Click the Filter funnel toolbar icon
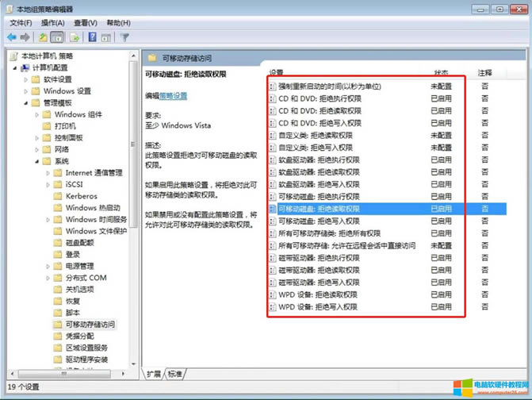The image size is (532, 400). (124, 37)
